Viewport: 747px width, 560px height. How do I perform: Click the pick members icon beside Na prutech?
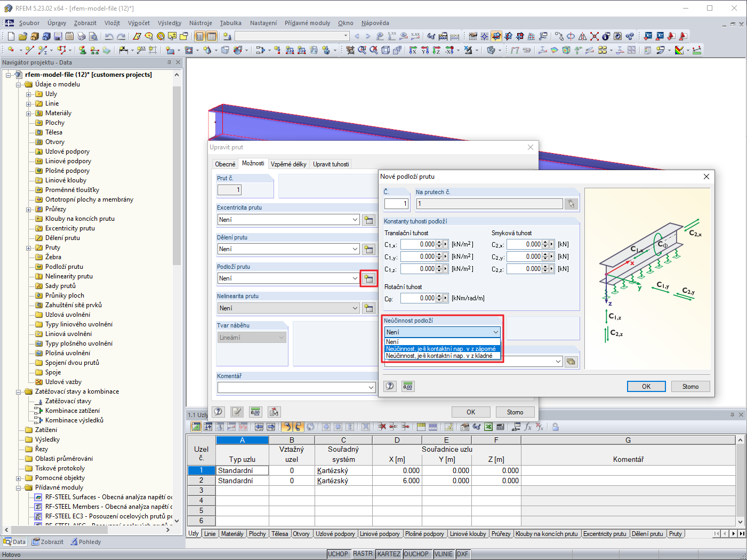coord(571,204)
